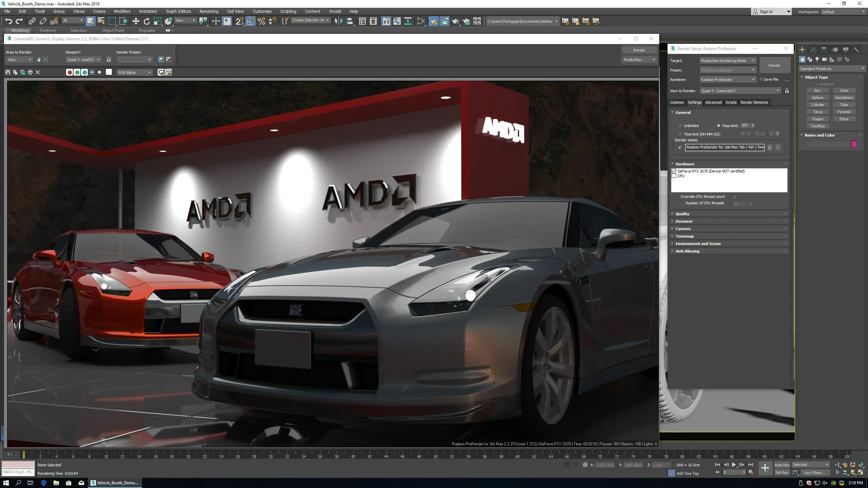Open the RGB Alpha channel dropdown

[x=134, y=73]
